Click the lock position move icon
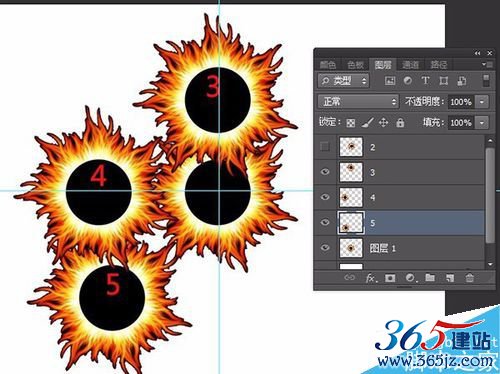The width and height of the screenshot is (500, 374). (383, 123)
